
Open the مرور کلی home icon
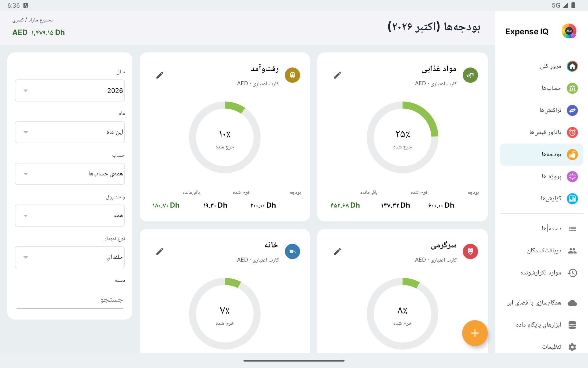tap(572, 66)
